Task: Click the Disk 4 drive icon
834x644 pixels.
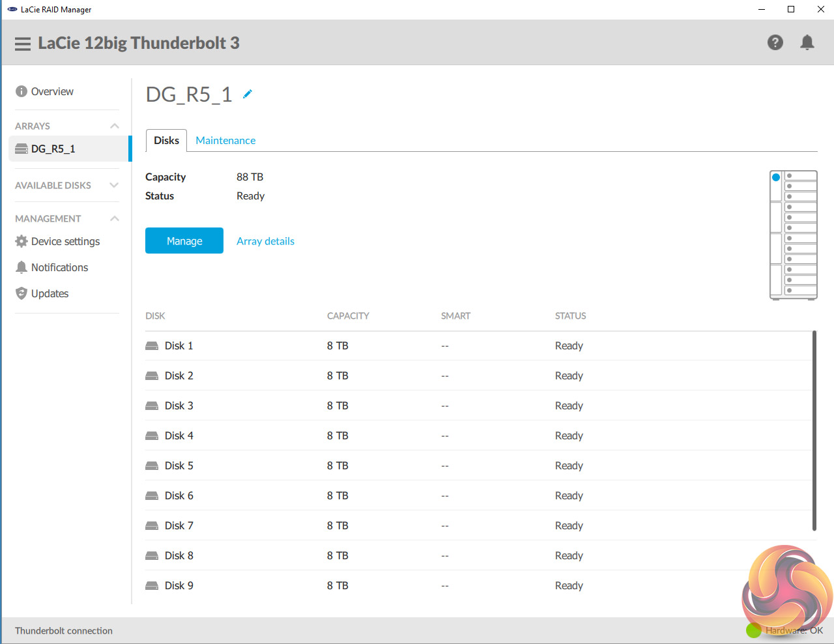Action: coord(152,435)
